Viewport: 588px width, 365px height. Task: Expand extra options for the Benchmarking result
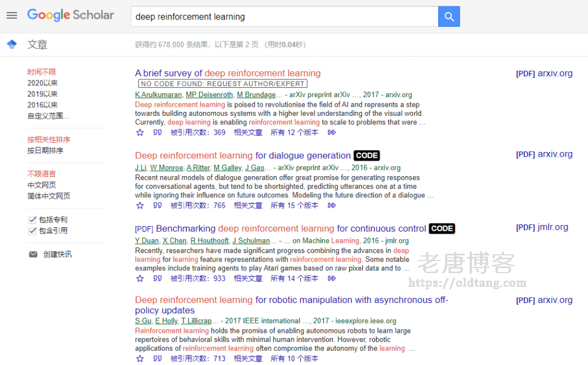coord(331,278)
